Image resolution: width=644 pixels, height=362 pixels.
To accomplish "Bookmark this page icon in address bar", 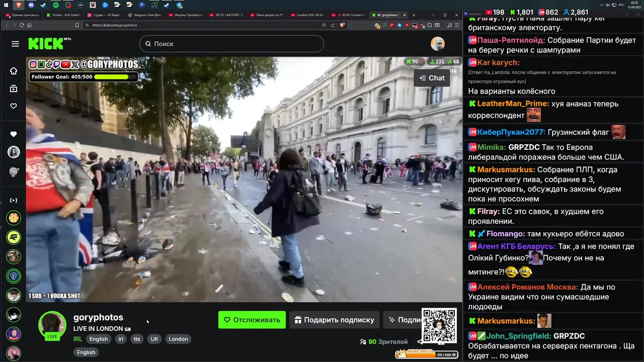I will coord(77,25).
